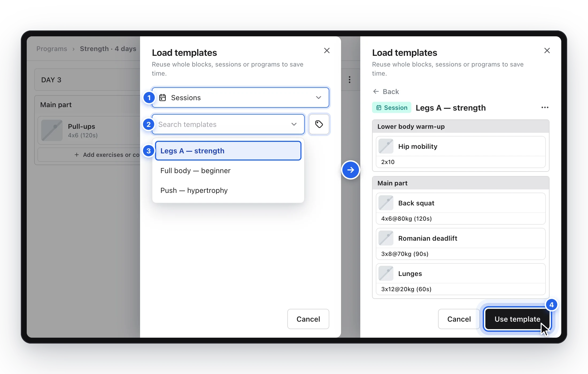The height and width of the screenshot is (374, 588).
Task: Click the Pull-ups exercise name
Action: [x=82, y=126]
